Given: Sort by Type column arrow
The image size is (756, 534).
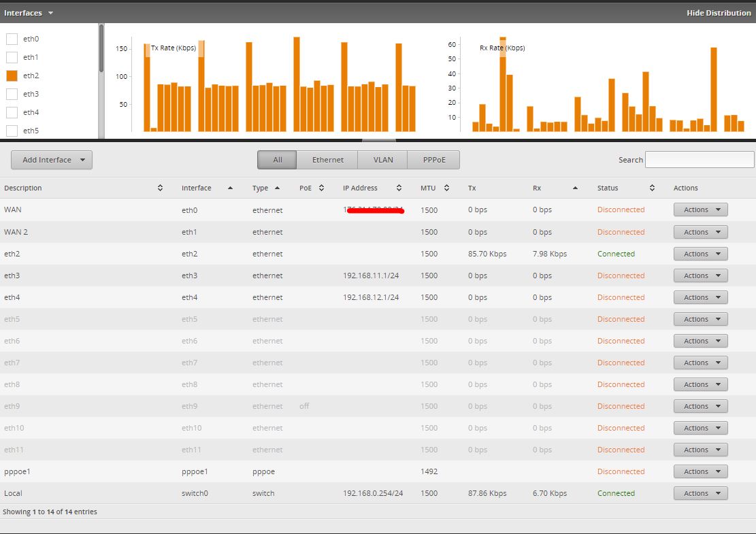Looking at the screenshot, I should click(277, 188).
